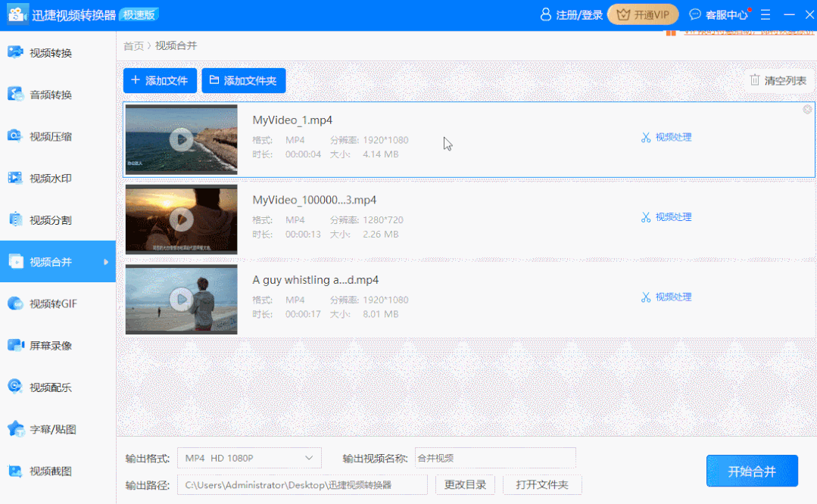Open the 输出格式 MP4 HD 1080P dropdown

(x=249, y=458)
